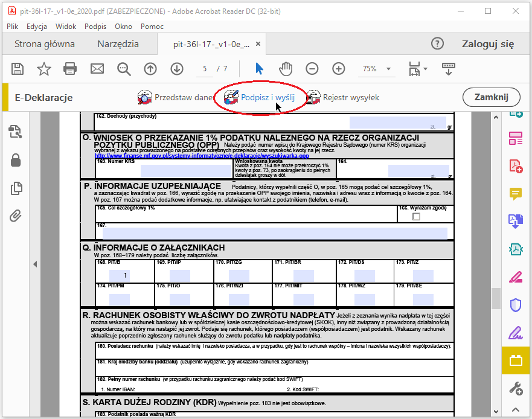The width and height of the screenshot is (532, 419).
Task: Click Podpisz i wyślij button
Action: click(x=259, y=98)
